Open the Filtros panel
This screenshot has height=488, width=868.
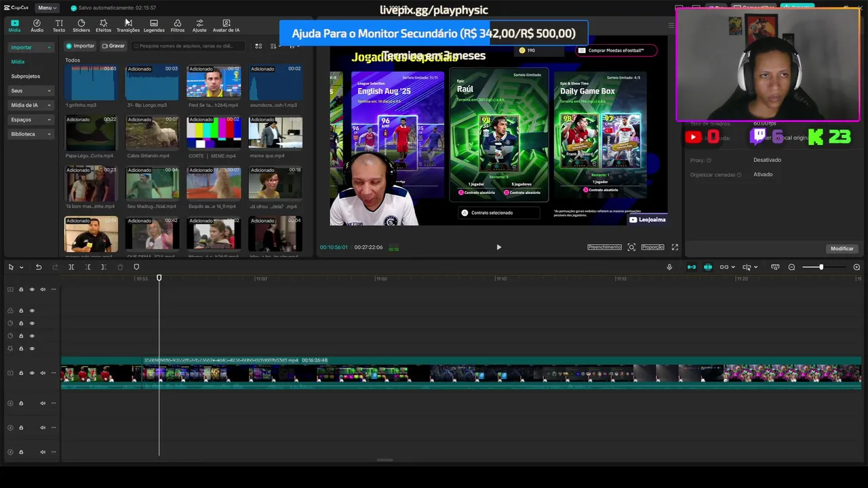[x=178, y=26]
